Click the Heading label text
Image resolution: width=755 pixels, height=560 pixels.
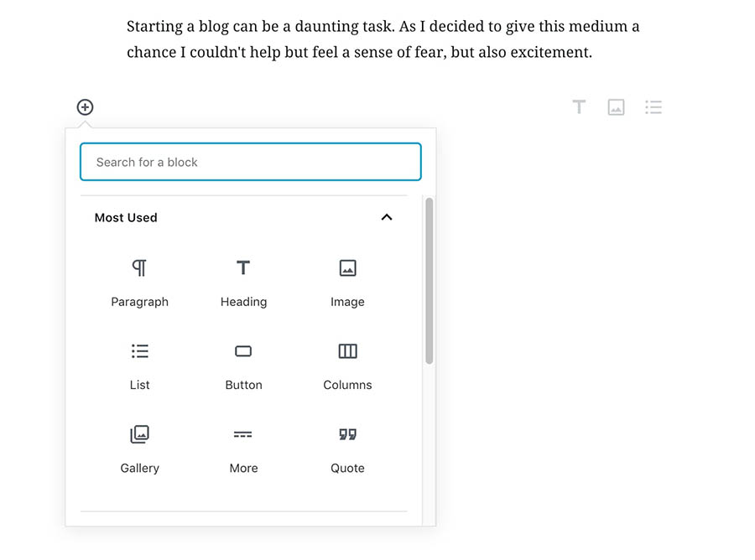(x=243, y=302)
